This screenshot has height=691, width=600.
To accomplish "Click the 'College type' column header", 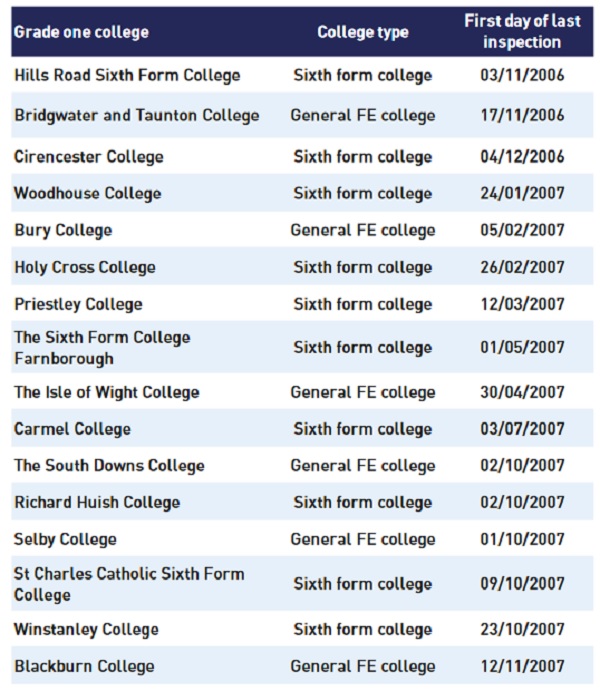I will [x=363, y=33].
